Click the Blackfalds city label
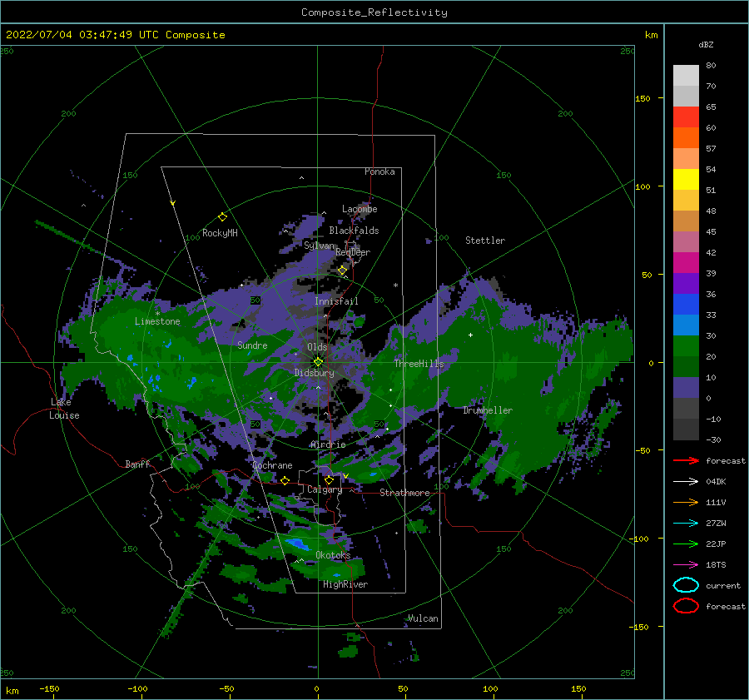The image size is (749, 700). pyautogui.click(x=354, y=231)
